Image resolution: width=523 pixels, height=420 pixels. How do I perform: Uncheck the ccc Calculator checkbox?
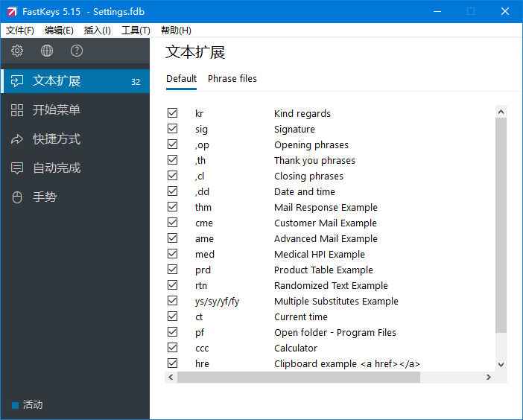click(172, 348)
